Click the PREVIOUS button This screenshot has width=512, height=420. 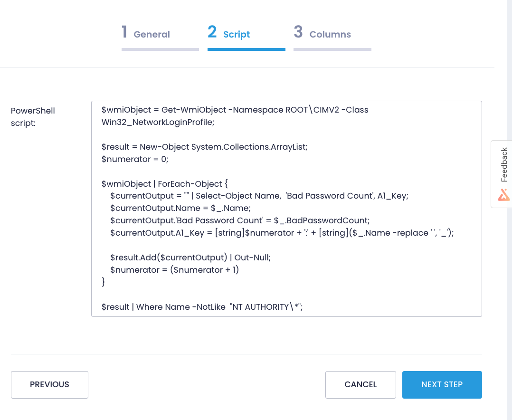click(x=49, y=385)
